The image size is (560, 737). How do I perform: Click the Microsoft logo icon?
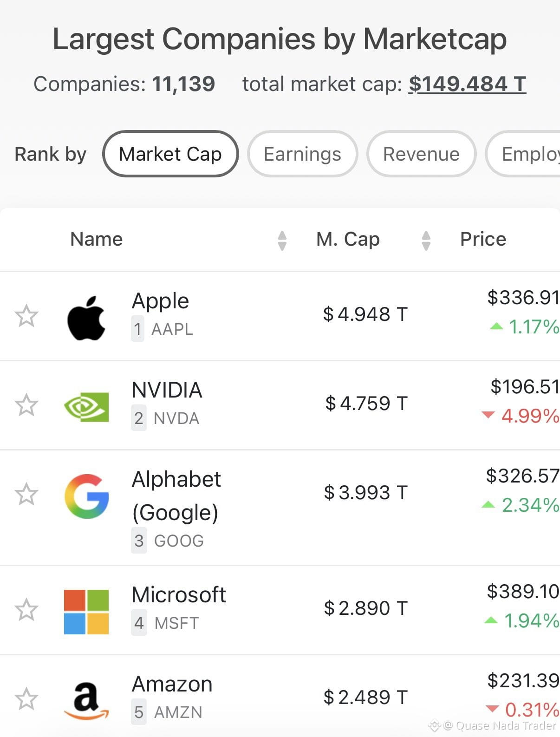click(86, 612)
